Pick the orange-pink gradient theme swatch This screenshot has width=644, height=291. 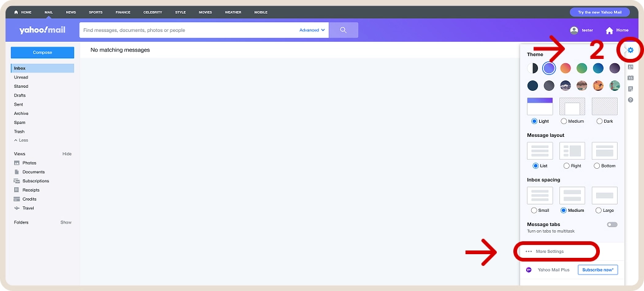click(565, 68)
